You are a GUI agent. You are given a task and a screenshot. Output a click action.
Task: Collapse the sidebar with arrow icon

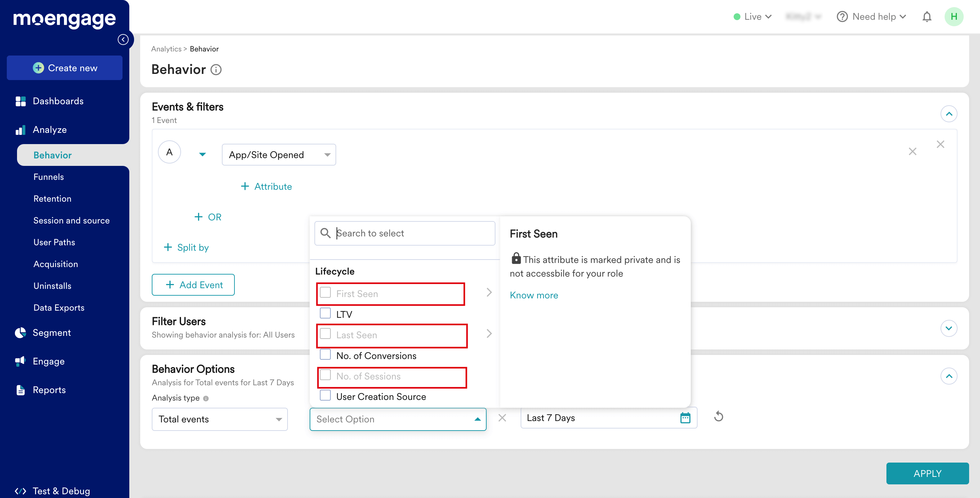(x=123, y=40)
